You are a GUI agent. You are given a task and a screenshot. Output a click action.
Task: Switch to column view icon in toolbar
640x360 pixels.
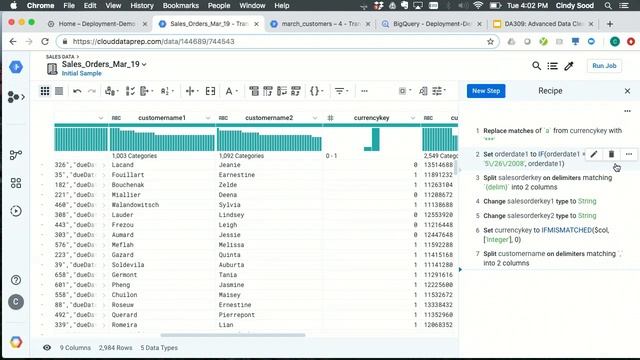59,91
